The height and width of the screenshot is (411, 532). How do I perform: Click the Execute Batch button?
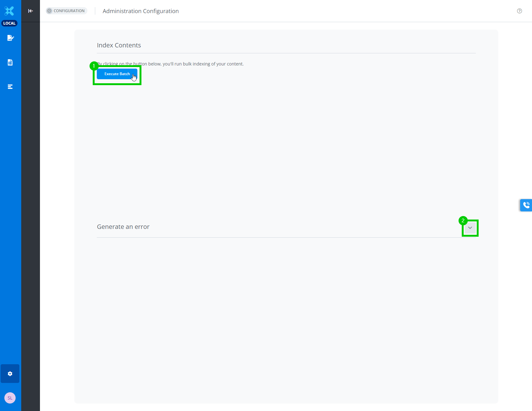(x=117, y=74)
